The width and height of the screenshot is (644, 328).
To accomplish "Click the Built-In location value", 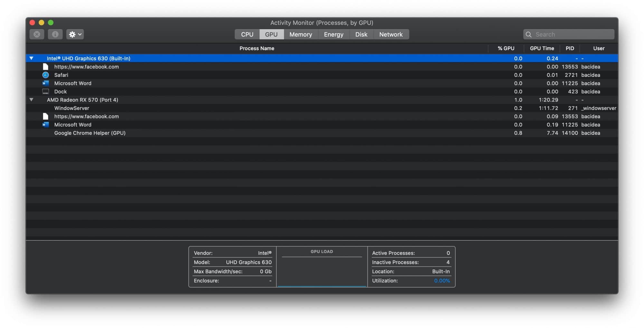I will pyautogui.click(x=441, y=272).
